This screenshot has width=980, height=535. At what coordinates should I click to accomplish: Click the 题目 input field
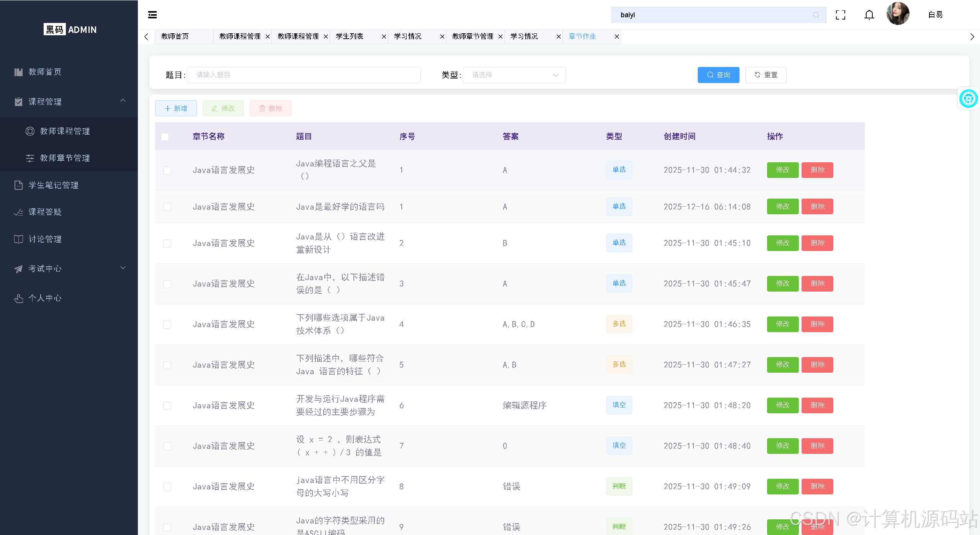304,75
